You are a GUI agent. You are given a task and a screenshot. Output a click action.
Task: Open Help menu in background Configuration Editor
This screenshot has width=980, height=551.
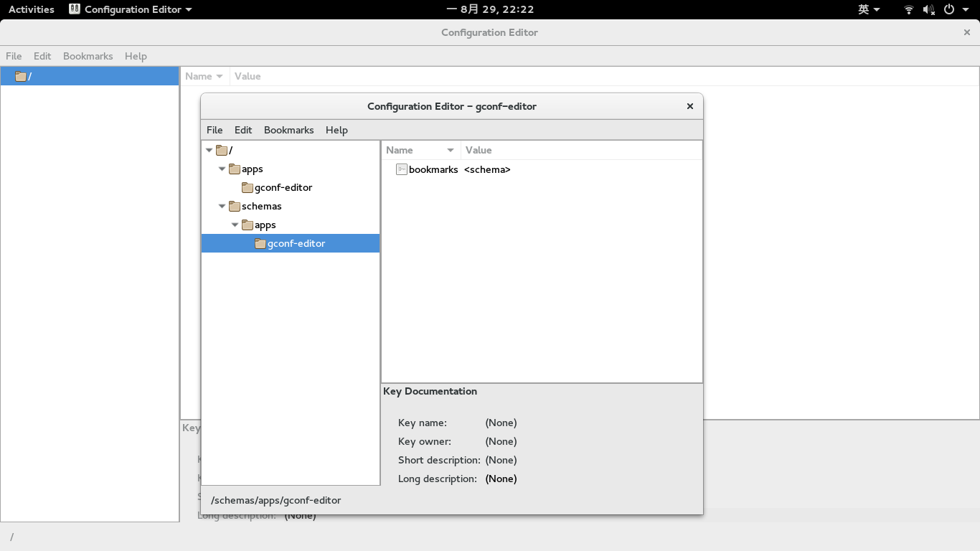136,56
